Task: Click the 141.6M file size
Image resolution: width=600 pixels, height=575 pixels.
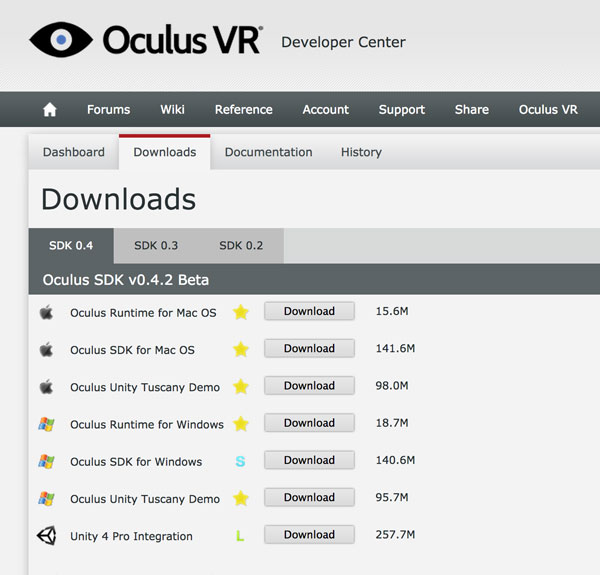Action: [x=395, y=349]
